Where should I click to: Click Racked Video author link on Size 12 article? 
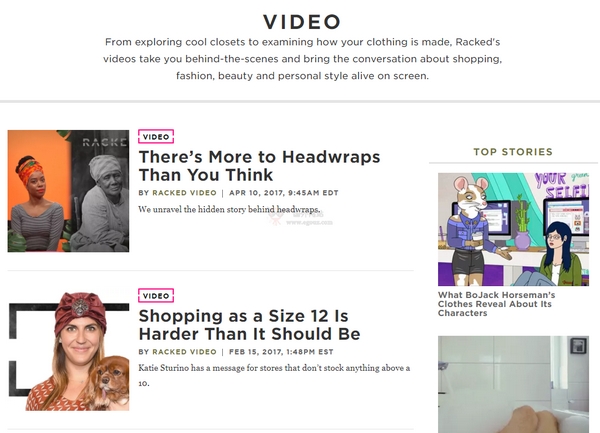pyautogui.click(x=184, y=352)
